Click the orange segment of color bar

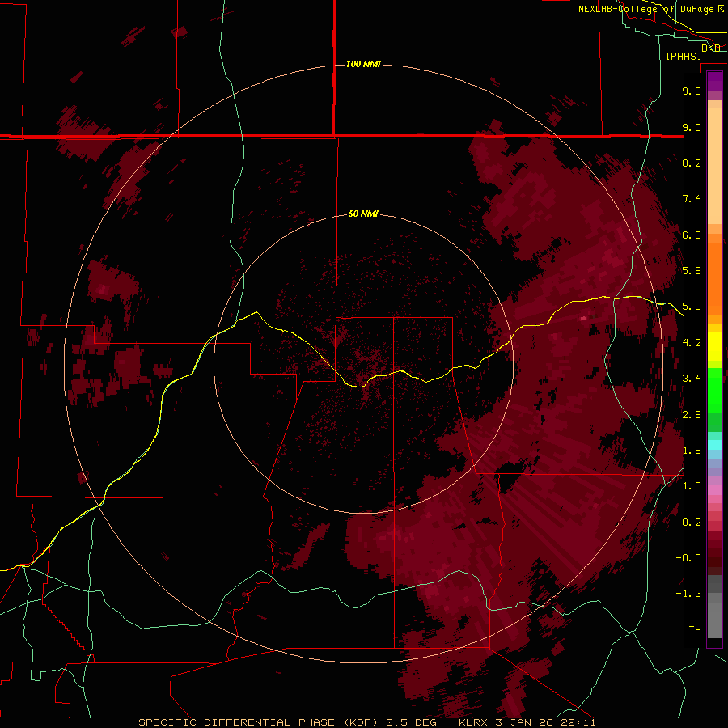pos(714,279)
